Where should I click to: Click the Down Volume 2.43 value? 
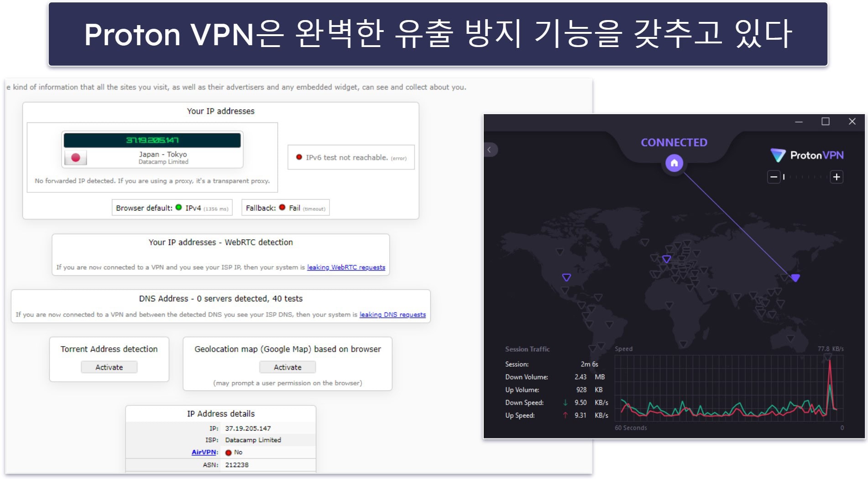point(580,377)
